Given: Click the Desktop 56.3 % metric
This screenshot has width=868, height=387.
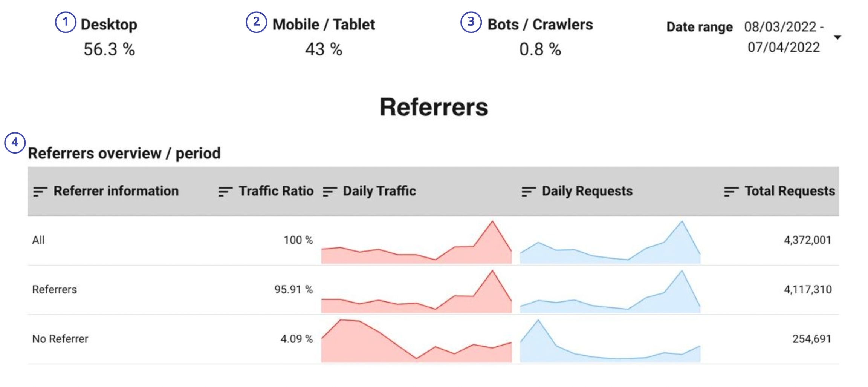Looking at the screenshot, I should click(109, 49).
